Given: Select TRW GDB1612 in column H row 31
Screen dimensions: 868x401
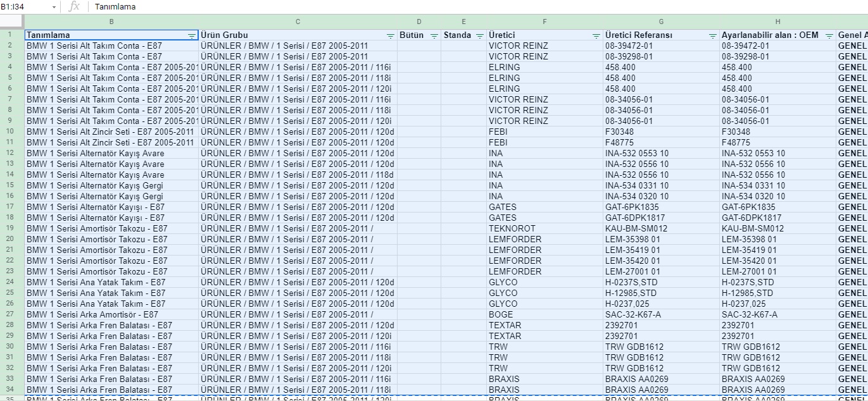Looking at the screenshot, I should click(778, 357).
